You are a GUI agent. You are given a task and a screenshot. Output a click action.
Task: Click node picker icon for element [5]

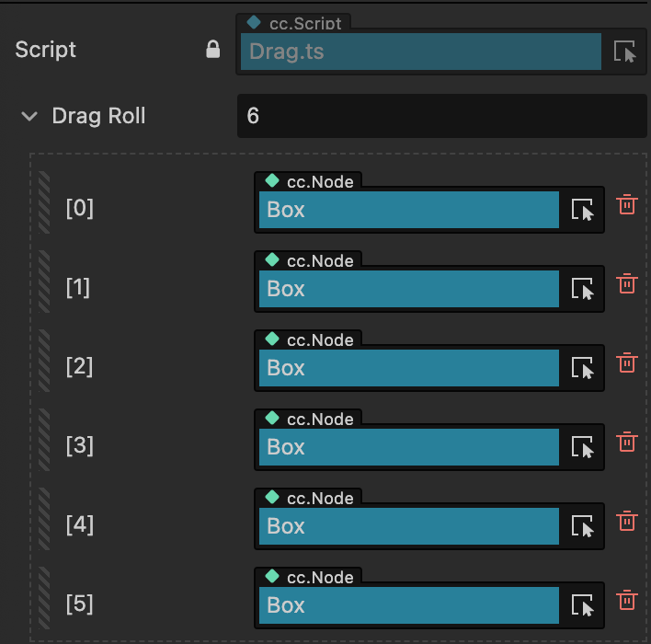pos(583,605)
